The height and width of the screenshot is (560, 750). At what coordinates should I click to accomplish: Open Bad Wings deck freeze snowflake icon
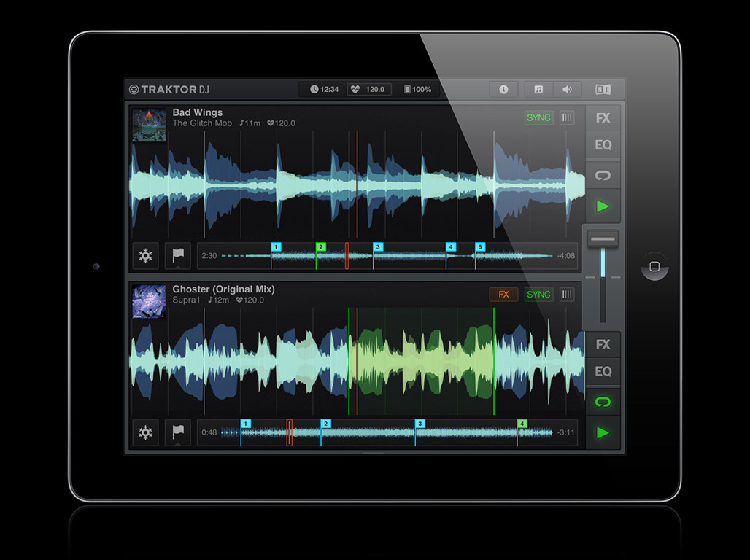(146, 256)
